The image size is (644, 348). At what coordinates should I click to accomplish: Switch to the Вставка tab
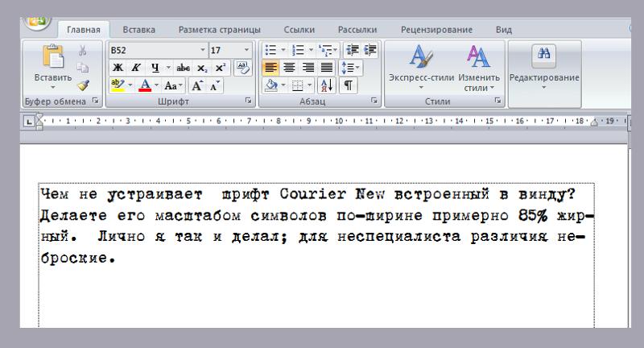(x=138, y=30)
